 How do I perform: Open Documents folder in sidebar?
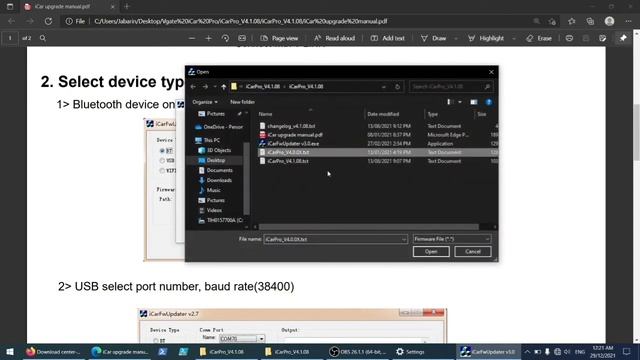(x=216, y=170)
